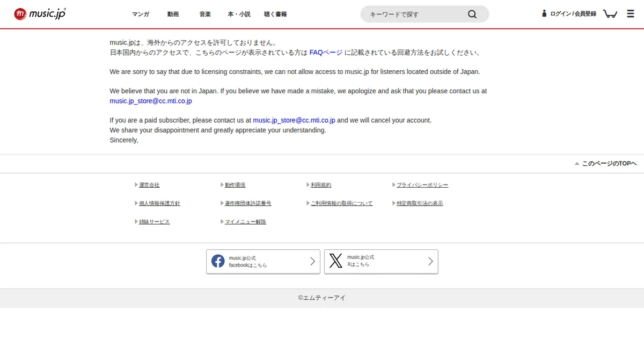Open the 本・小説 menu
This screenshot has width=644, height=362.
coord(239,14)
